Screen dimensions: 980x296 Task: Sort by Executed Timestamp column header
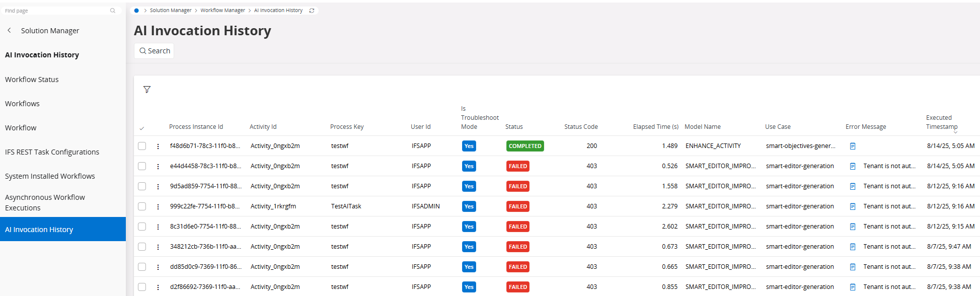(x=942, y=122)
